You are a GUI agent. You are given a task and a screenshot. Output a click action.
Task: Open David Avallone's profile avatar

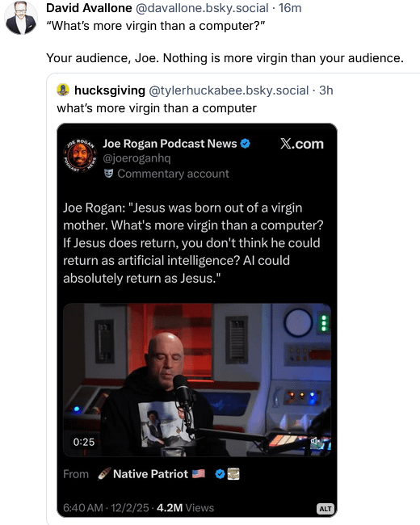[x=21, y=18]
